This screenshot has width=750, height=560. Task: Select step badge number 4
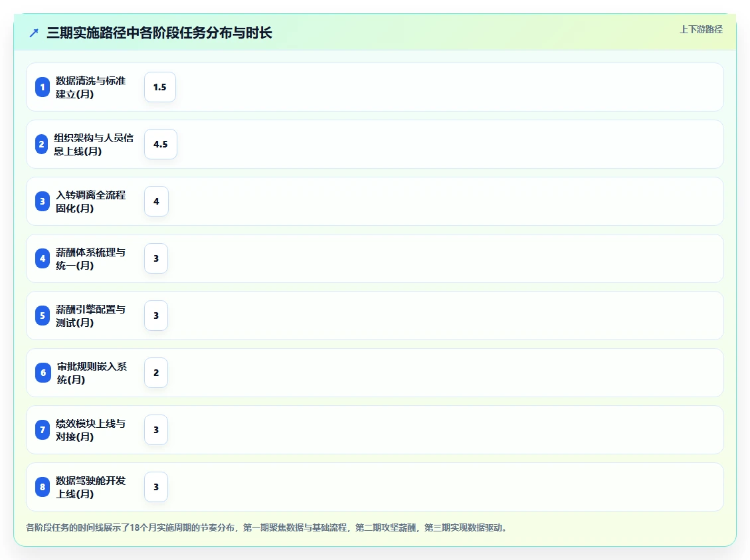pos(43,258)
